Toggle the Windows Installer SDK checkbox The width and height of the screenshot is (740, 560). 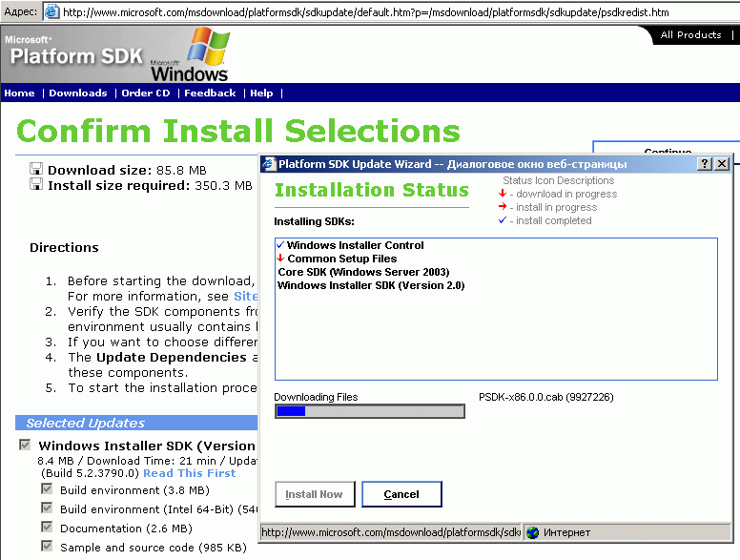tap(25, 445)
